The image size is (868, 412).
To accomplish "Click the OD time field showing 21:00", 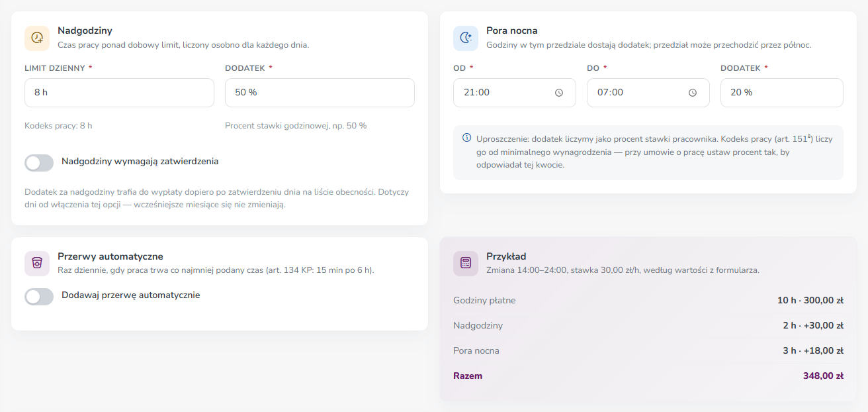I will tap(515, 93).
